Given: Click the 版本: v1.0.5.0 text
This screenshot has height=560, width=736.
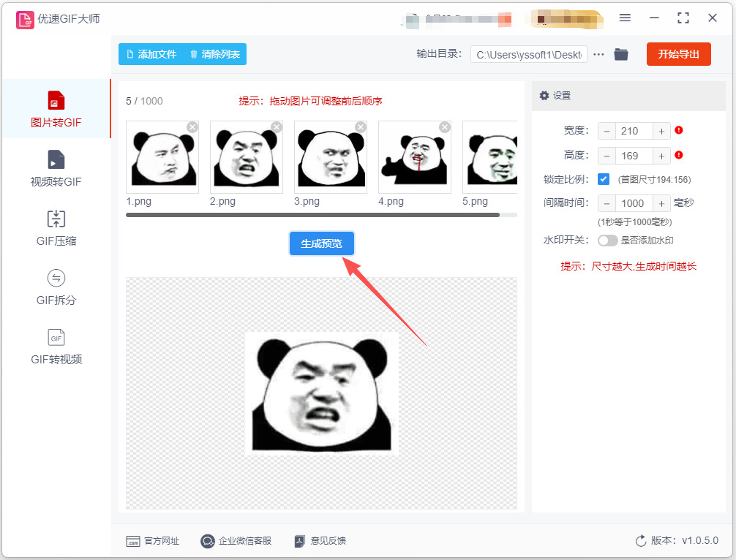Looking at the screenshot, I should click(x=684, y=540).
